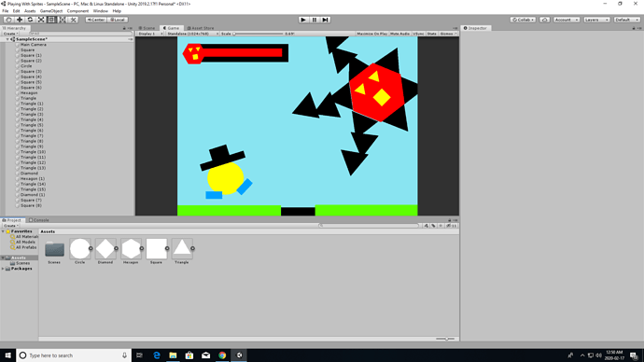The height and width of the screenshot is (362, 644).
Task: Open the Window menu
Action: (x=100, y=11)
